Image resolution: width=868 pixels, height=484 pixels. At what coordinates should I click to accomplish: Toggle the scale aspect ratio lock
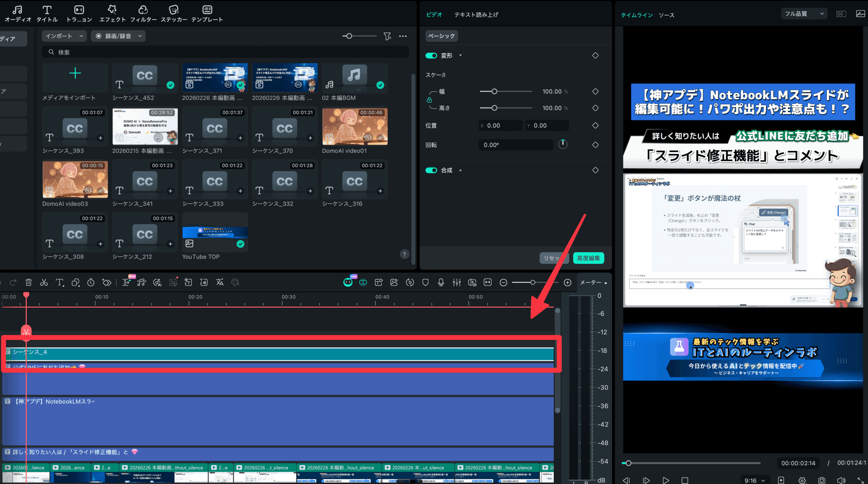point(429,100)
